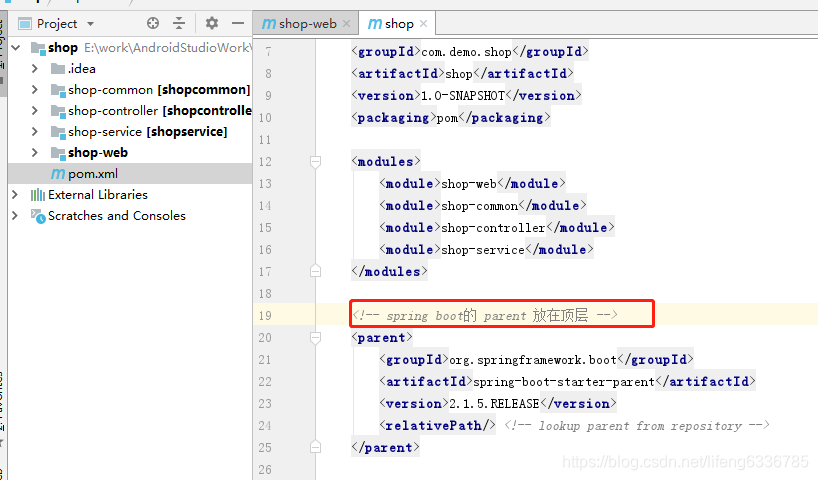The width and height of the screenshot is (818, 480).
Task: Click the collapse all icon in Project panel
Action: coord(179,23)
